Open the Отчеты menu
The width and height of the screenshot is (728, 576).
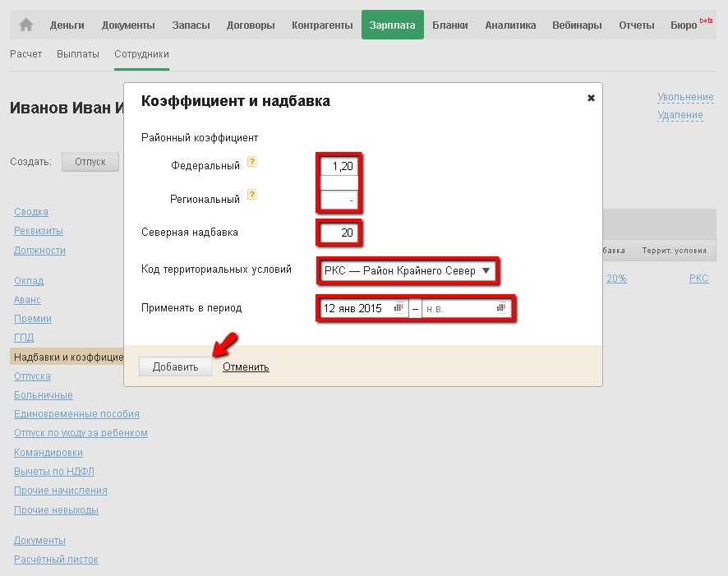pyautogui.click(x=637, y=25)
